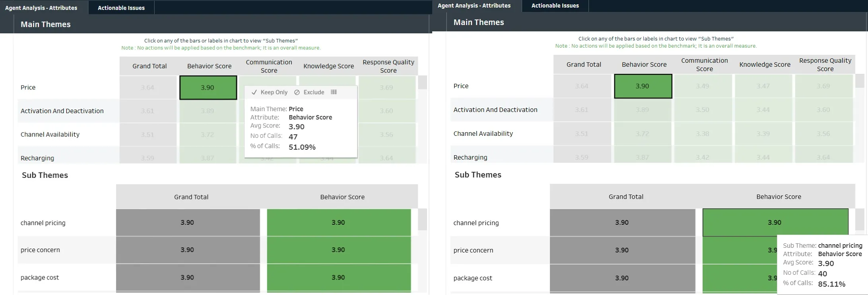Select Price Response Quality 3.69 in right dashboard
This screenshot has width=868, height=295.
click(x=824, y=86)
